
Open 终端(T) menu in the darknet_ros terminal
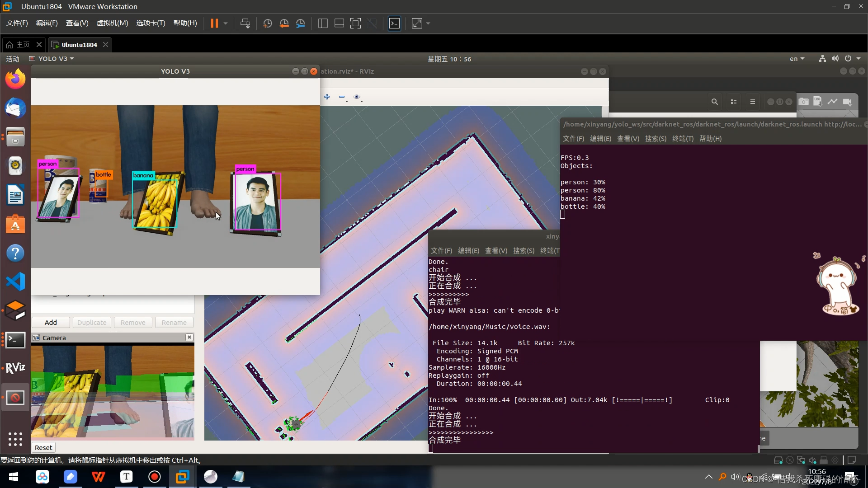[x=683, y=139]
